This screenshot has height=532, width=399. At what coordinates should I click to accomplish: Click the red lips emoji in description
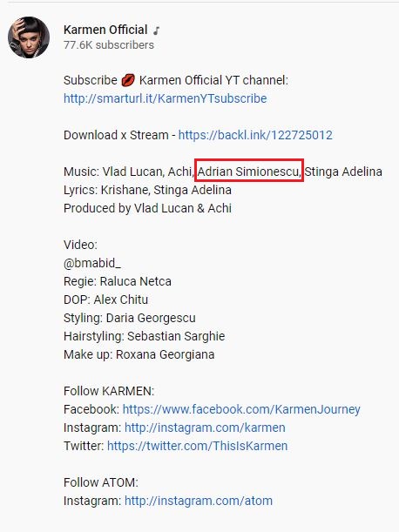128,80
